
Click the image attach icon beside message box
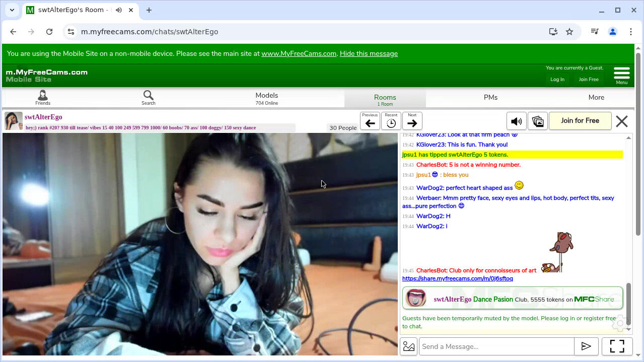409,346
